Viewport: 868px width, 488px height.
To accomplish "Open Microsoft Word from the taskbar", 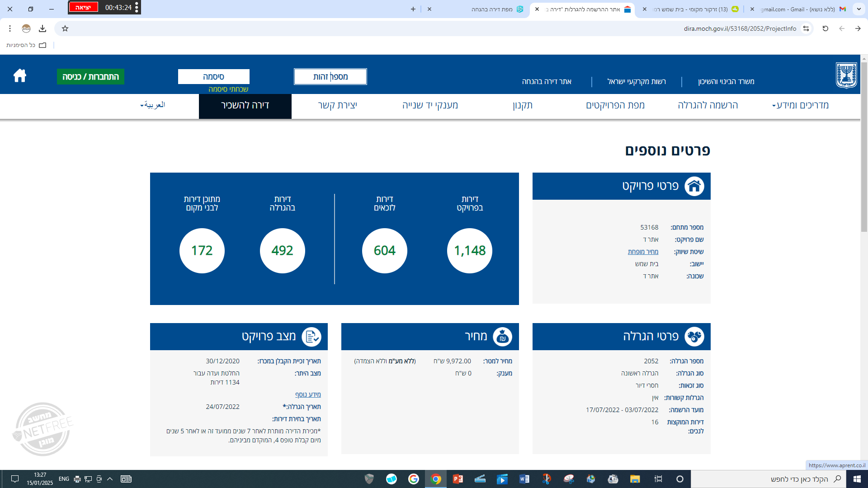I will pyautogui.click(x=524, y=479).
